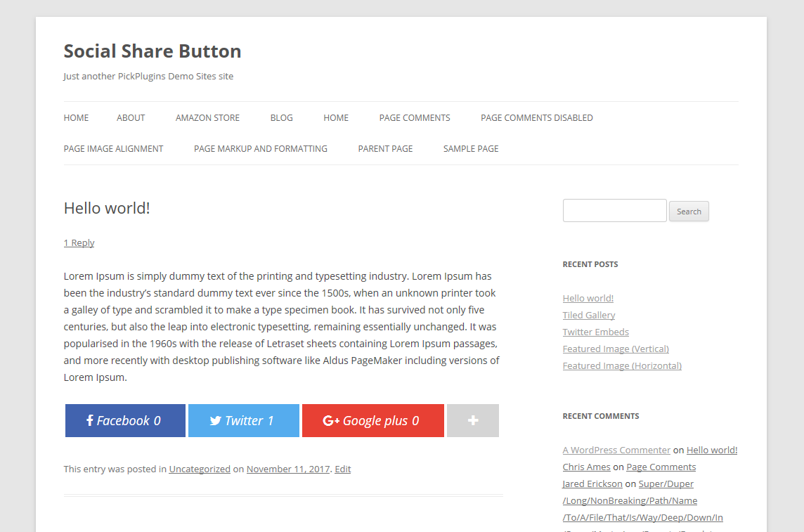804x532 pixels.
Task: Open Twitter Embeds recent post
Action: (x=596, y=332)
